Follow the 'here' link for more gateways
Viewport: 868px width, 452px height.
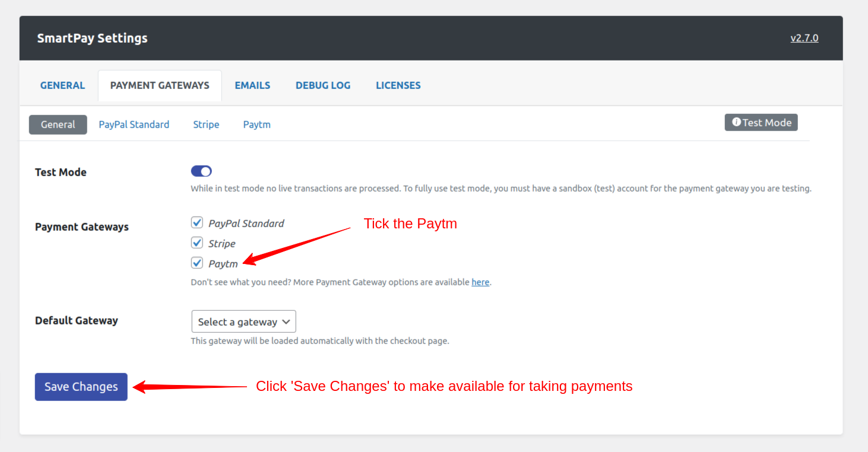[x=480, y=282]
